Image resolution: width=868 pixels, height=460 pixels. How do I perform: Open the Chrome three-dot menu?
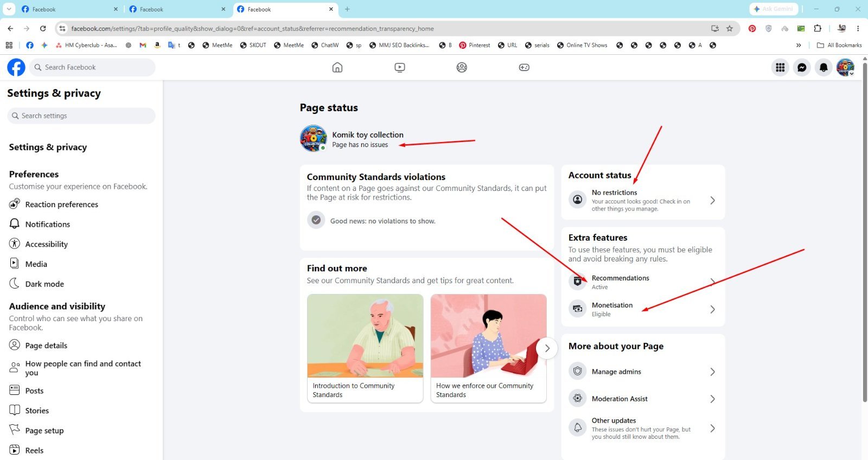pos(858,28)
